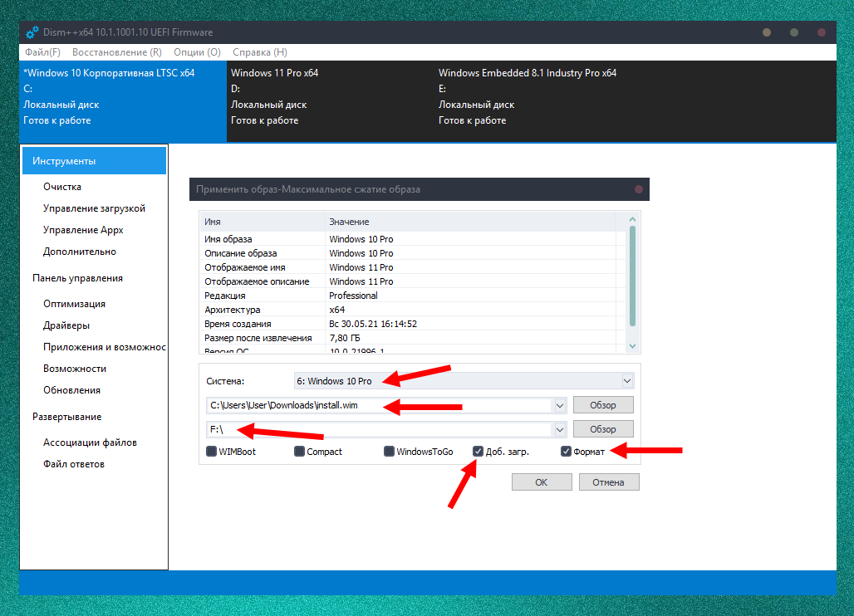Close the apply-image dialog via red dot
This screenshot has width=854, height=616.
[639, 189]
